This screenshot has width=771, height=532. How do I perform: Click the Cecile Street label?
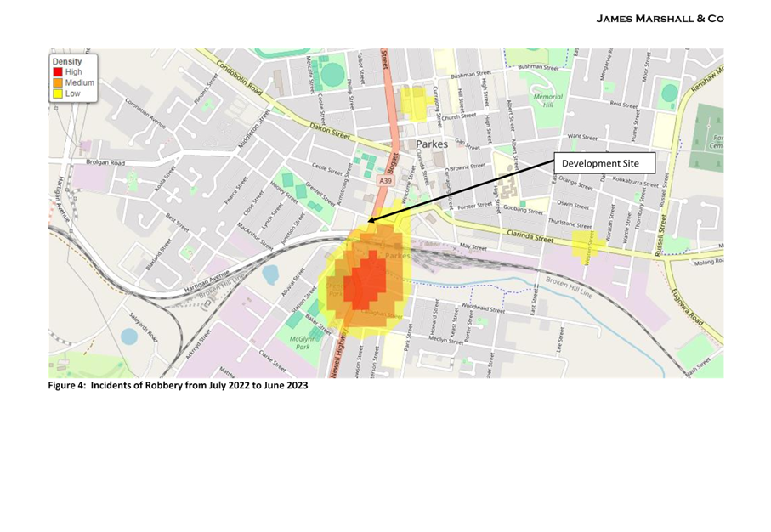pyautogui.click(x=327, y=169)
